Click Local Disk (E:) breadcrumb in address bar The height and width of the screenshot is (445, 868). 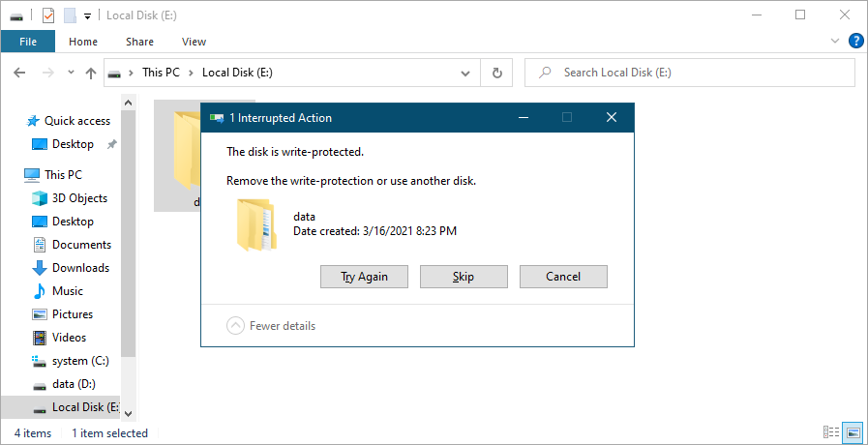click(x=237, y=73)
